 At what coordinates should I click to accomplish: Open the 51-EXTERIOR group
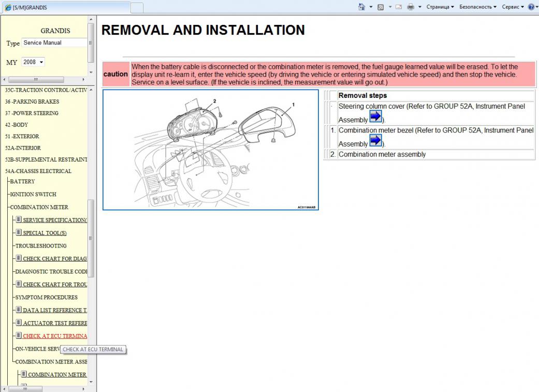(x=22, y=137)
